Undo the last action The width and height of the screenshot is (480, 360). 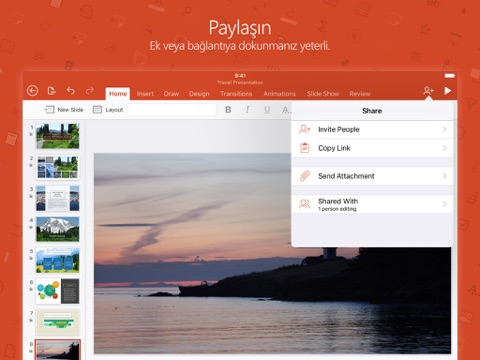(x=71, y=90)
